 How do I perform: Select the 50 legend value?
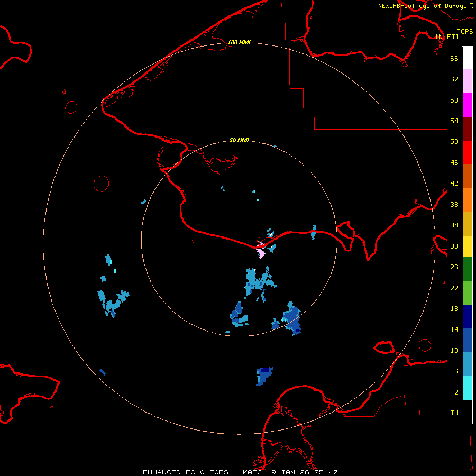(454, 142)
